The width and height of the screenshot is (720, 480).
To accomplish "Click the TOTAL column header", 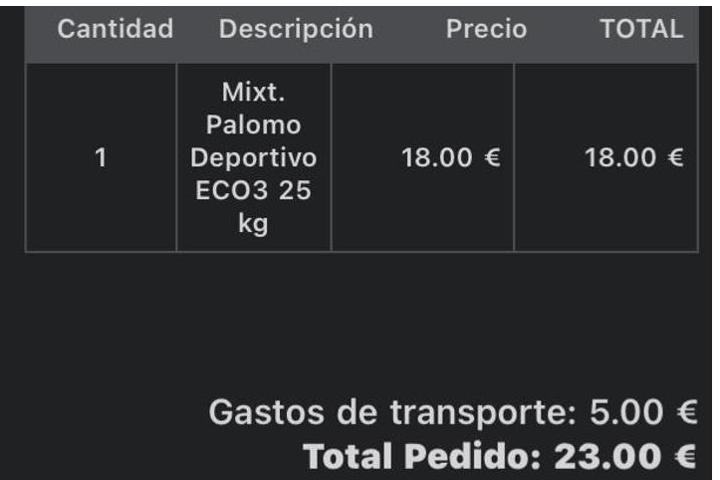I will 641,29.
